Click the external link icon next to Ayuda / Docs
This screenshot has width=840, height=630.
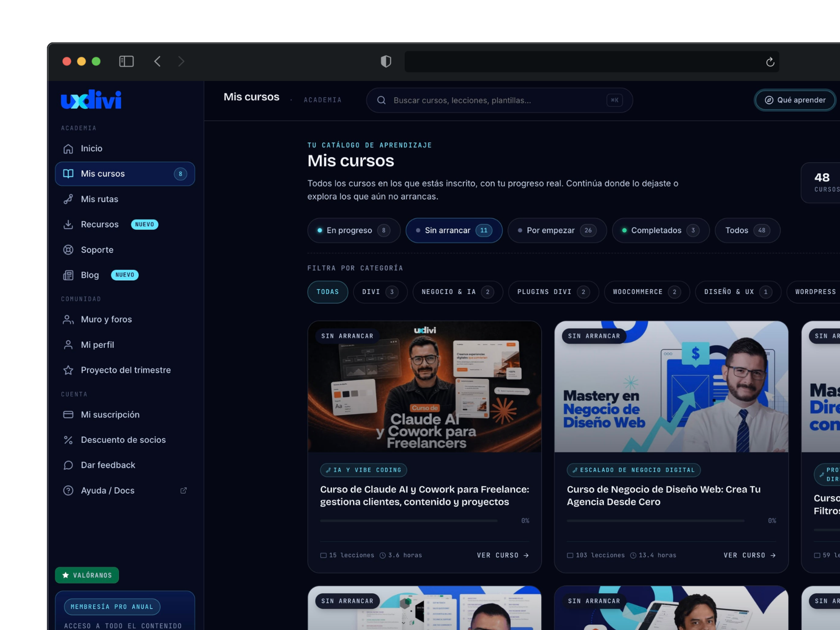[184, 490]
